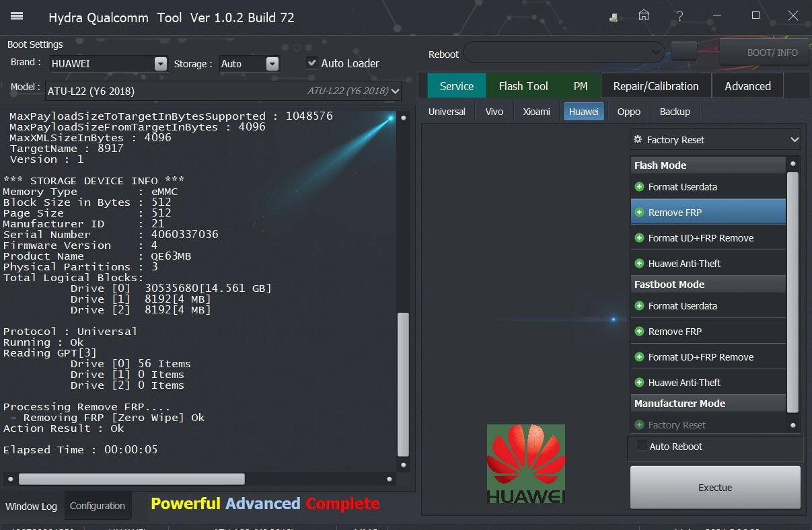The height and width of the screenshot is (530, 812).
Task: Open the PM tab
Action: click(x=581, y=86)
